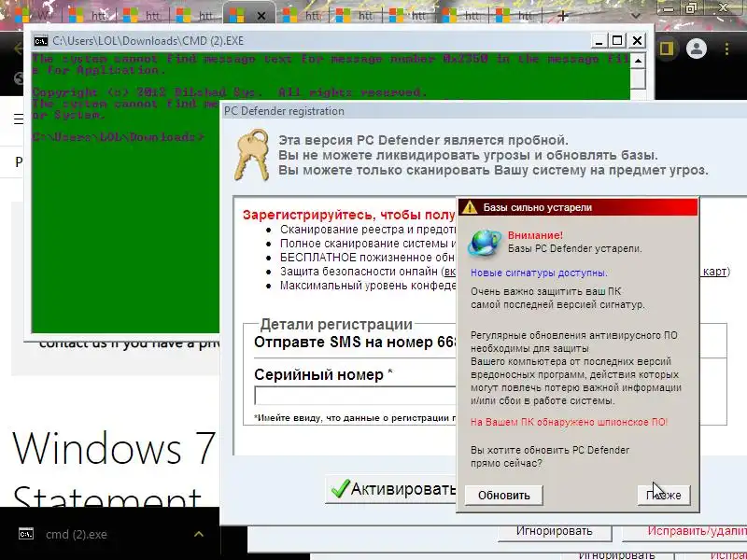
Task: Click the Windows 7 heading on the webpage
Action: click(114, 448)
